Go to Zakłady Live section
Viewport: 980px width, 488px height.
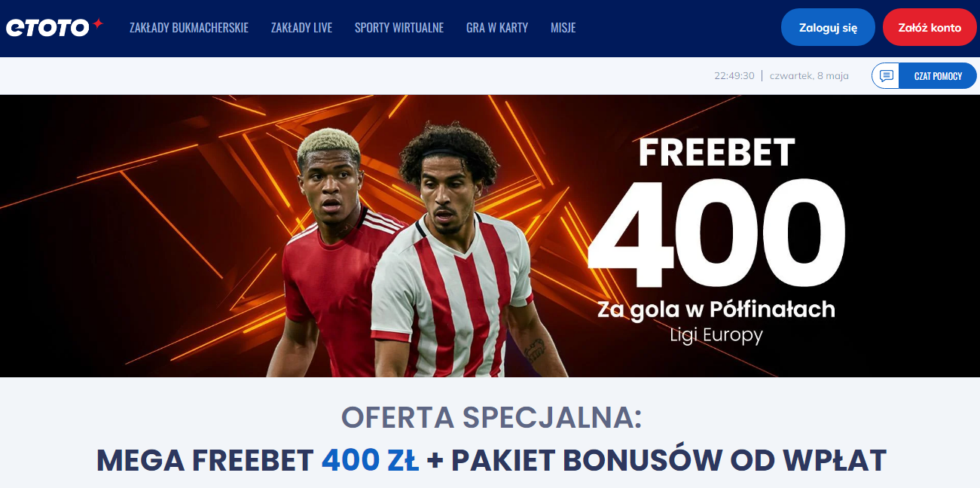[301, 28]
